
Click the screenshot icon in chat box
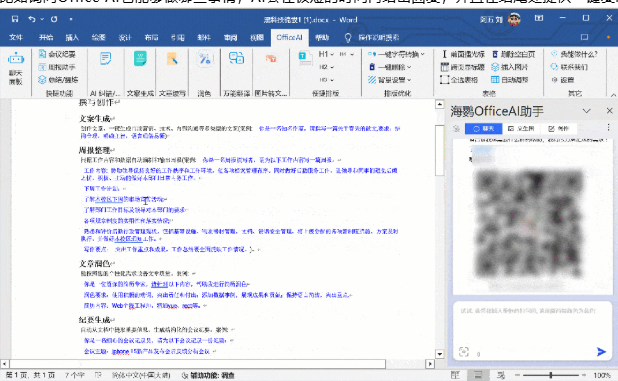(464, 351)
